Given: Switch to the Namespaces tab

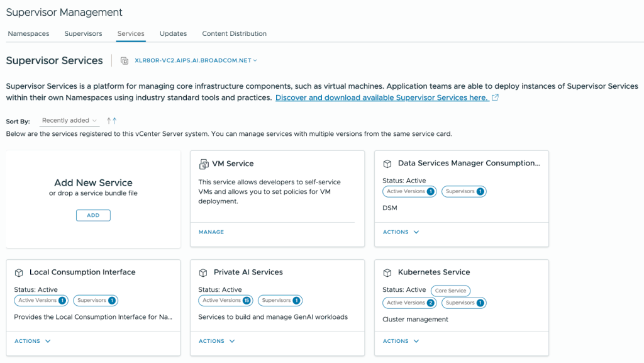Looking at the screenshot, I should coord(28,34).
